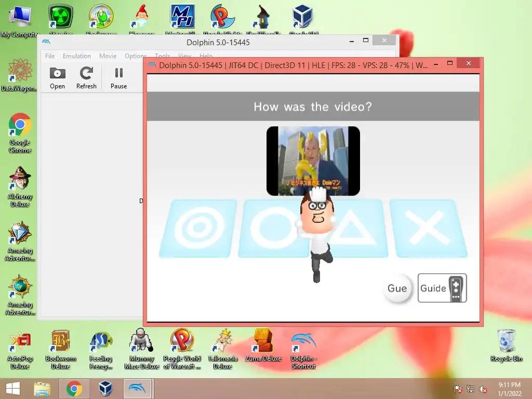The height and width of the screenshot is (399, 532).
Task: Open VirtualBox from the taskbar
Action: coord(105,389)
